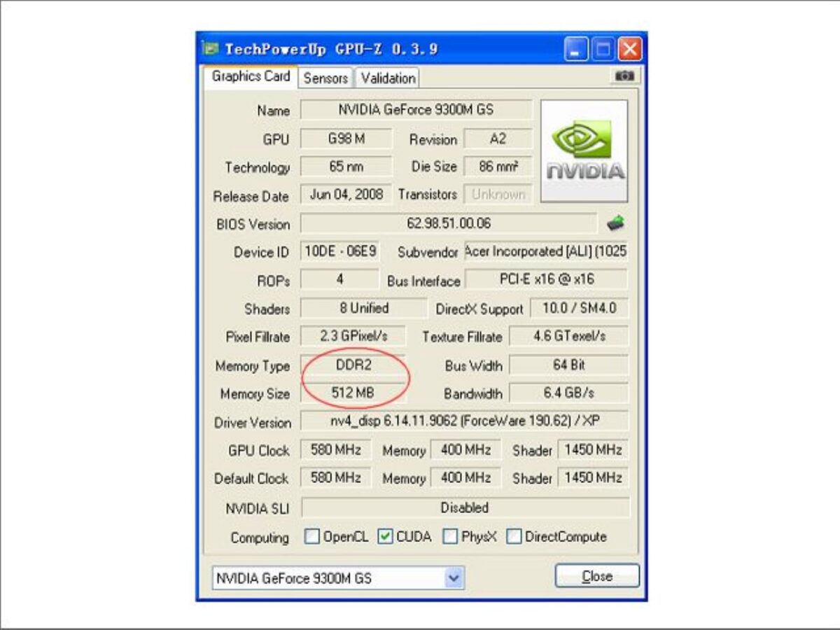Click GPU Clock row Memory field 400 MHz
The image size is (840, 630).
pyautogui.click(x=465, y=450)
